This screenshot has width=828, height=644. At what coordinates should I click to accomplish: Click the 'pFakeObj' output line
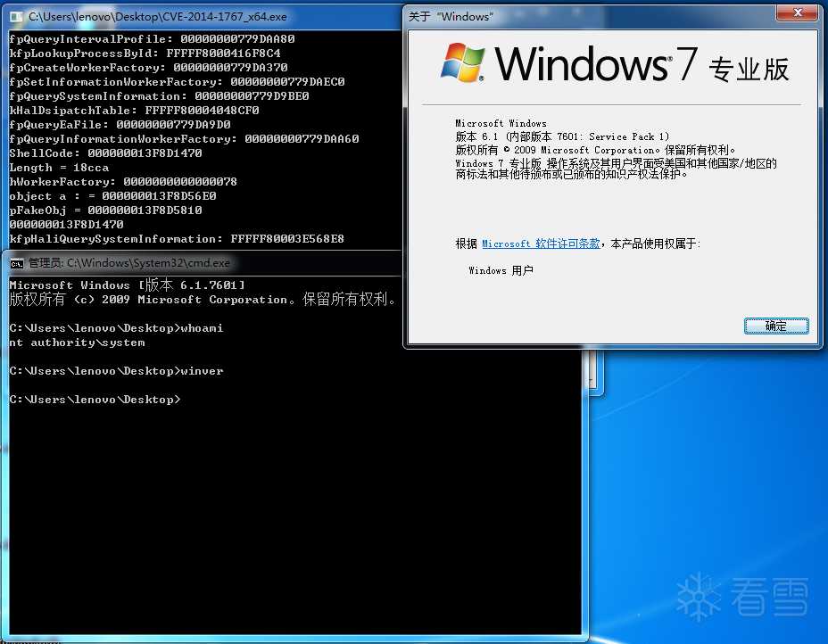105,211
